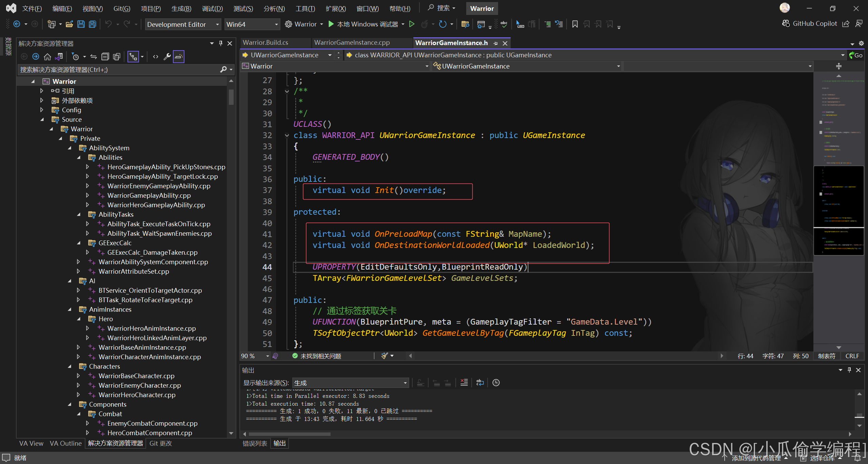
Task: Start without debugging using the green outline arrow
Action: [412, 24]
